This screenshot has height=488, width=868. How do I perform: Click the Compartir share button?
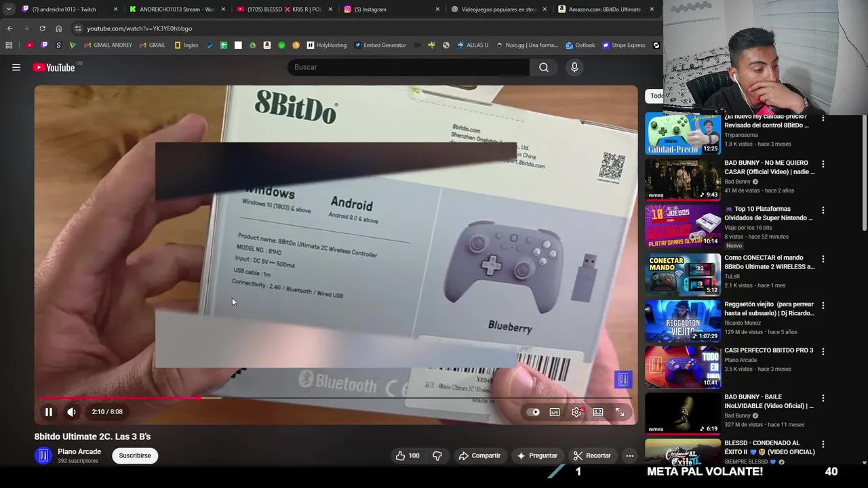479,455
